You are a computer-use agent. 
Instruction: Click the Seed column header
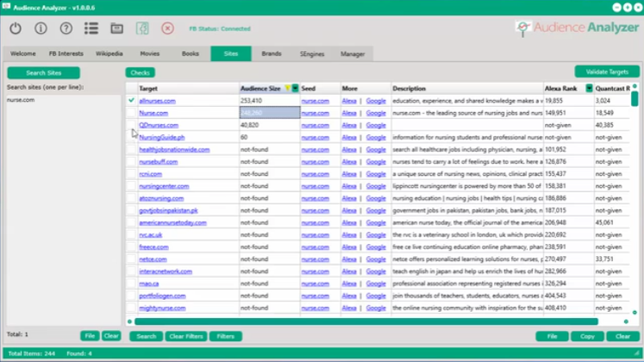coord(321,88)
